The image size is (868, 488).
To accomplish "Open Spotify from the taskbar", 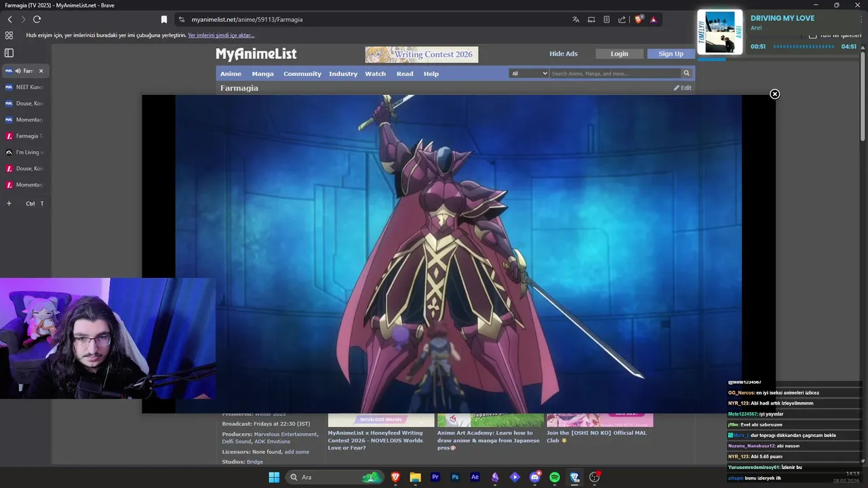I will (x=554, y=477).
